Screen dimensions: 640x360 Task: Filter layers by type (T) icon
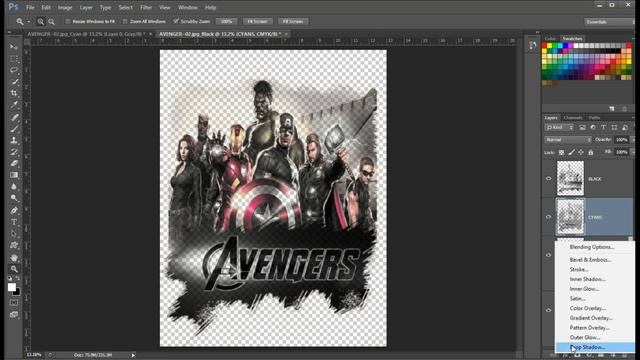click(x=603, y=128)
